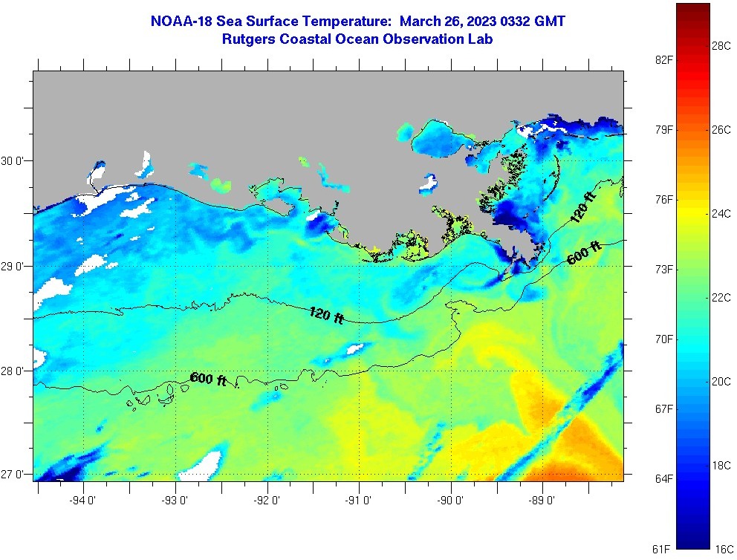
Task: Click the dark red top of the colorbar
Action: (693, 10)
